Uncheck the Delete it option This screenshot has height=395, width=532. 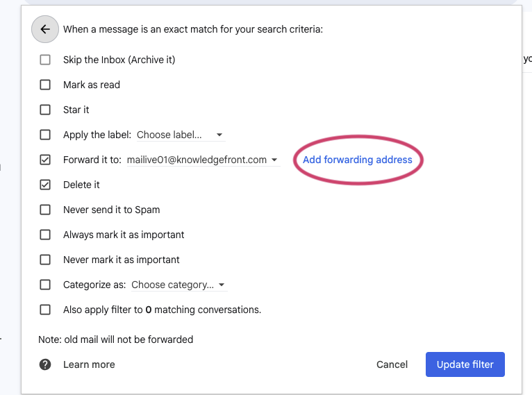click(45, 185)
